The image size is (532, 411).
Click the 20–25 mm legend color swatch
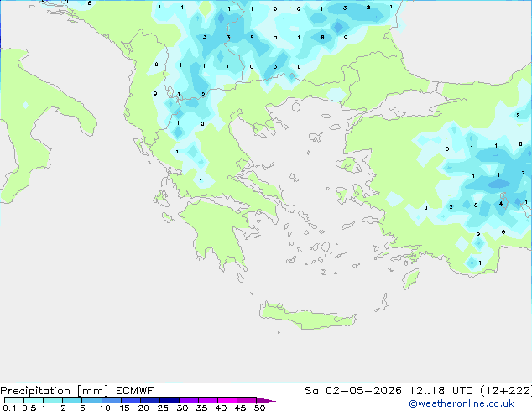coord(149,400)
